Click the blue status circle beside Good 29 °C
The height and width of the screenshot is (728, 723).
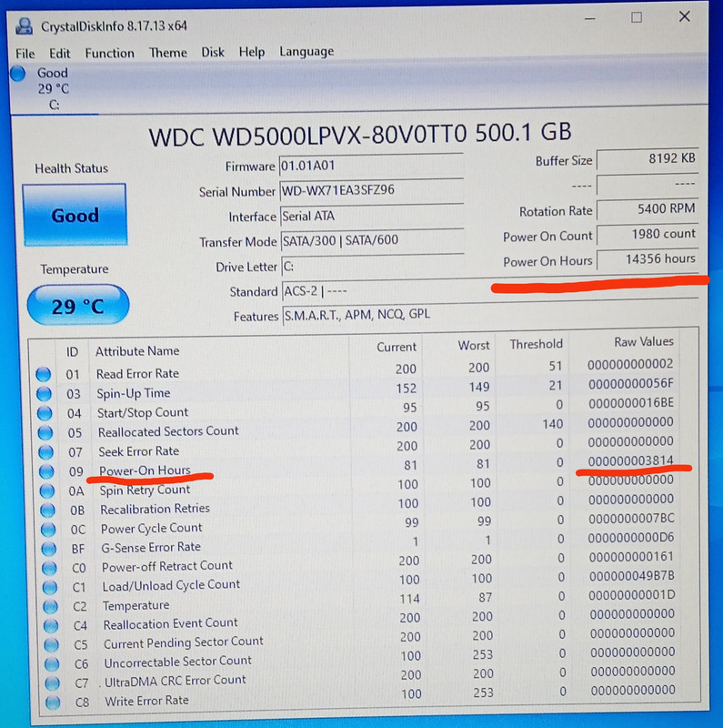click(x=18, y=74)
